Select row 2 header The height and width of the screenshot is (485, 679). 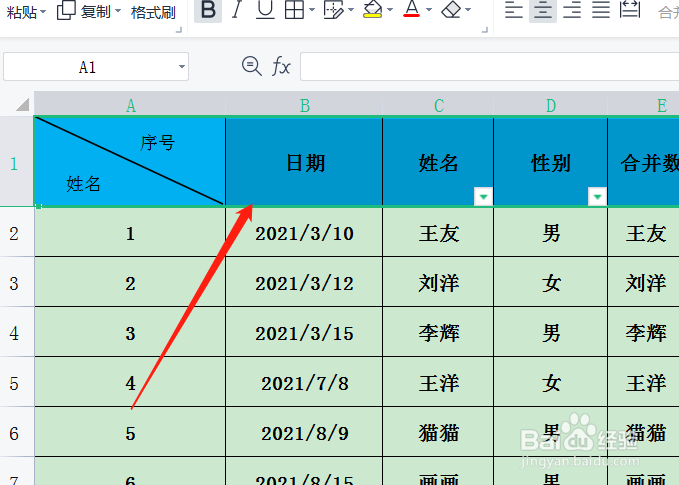[16, 233]
